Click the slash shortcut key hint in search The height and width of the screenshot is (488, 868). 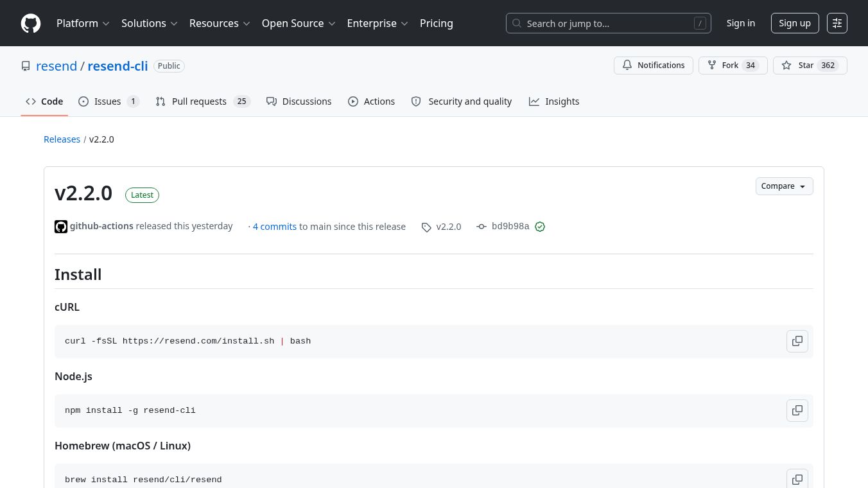pos(700,23)
